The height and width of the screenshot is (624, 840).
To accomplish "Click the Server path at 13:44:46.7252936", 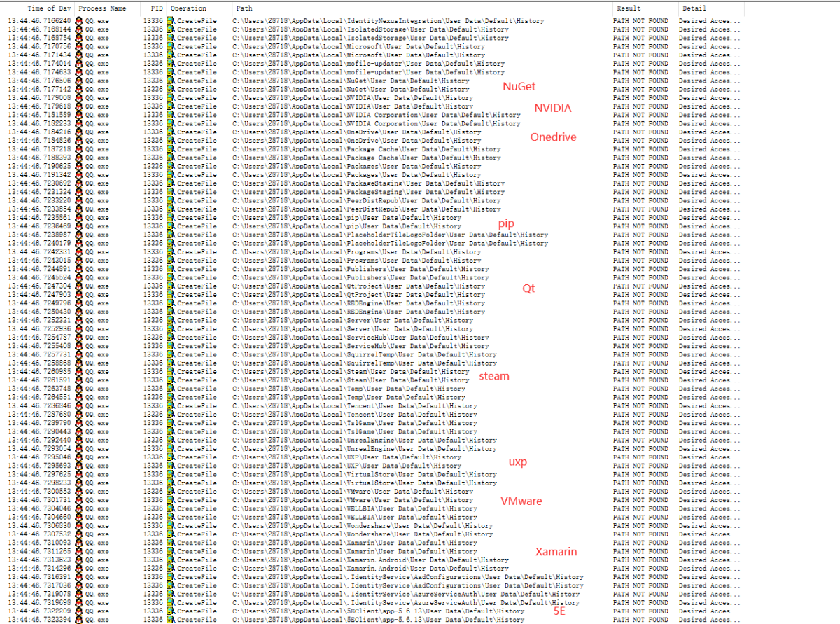I will point(353,328).
